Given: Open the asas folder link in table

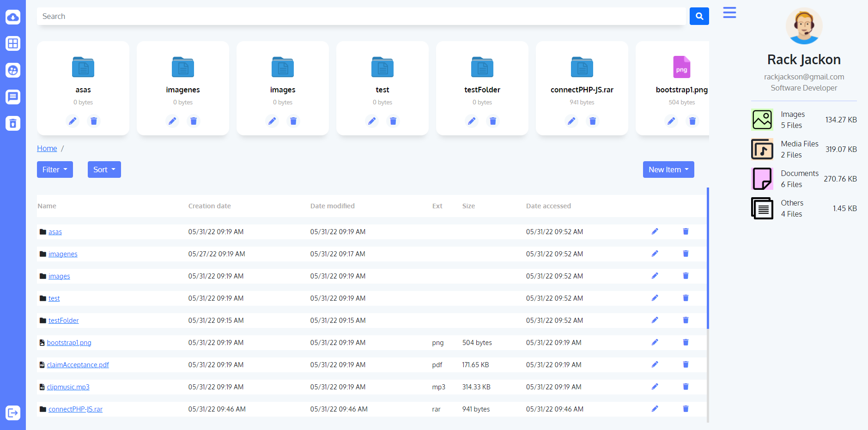Looking at the screenshot, I should point(55,232).
